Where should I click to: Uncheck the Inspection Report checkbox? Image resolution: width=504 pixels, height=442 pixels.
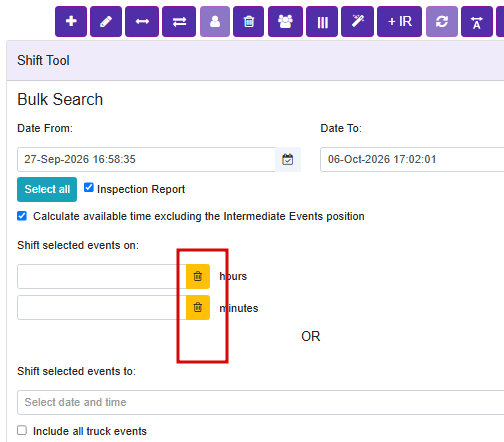coord(89,187)
